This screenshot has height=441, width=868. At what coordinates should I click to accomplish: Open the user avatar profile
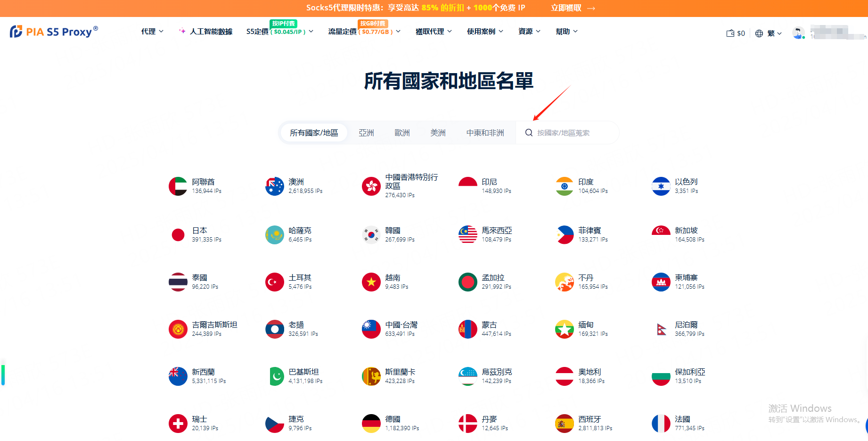798,33
